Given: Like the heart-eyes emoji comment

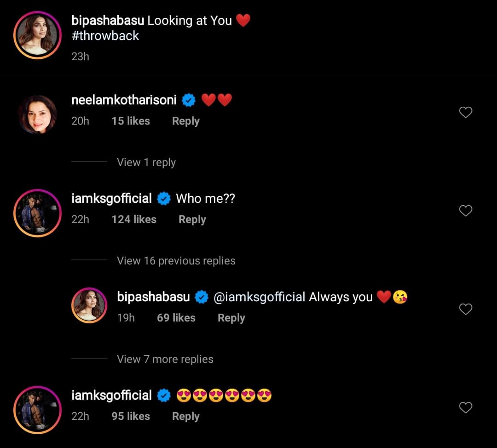Looking at the screenshot, I should [x=466, y=408].
